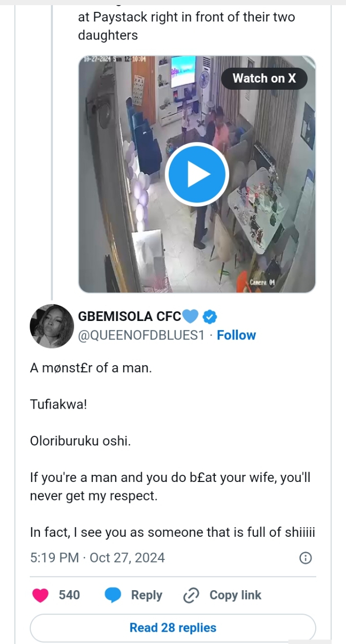Click the Watch on X button
The image size is (346, 644).
(264, 78)
